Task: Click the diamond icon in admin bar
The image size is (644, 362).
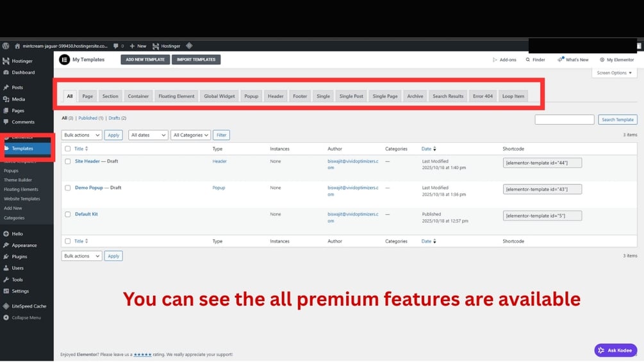Action: click(189, 45)
